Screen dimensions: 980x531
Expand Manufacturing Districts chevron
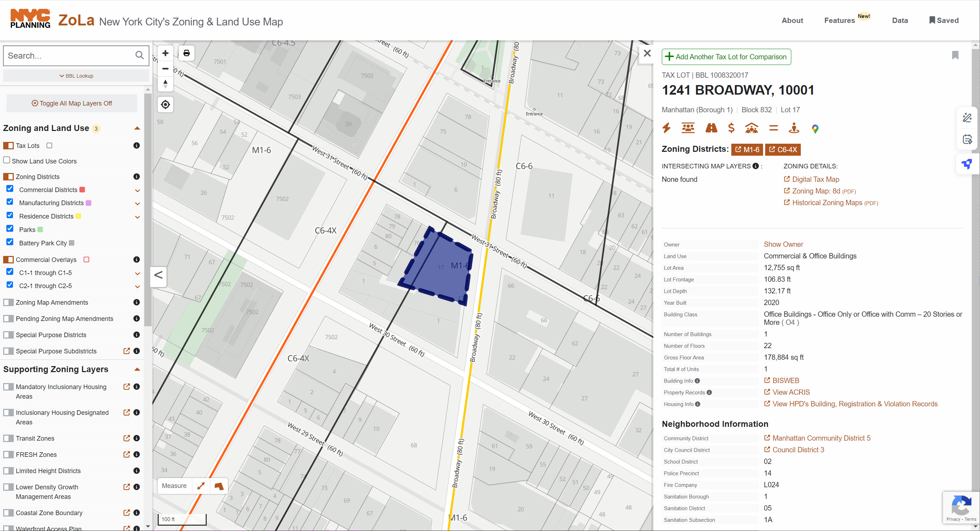point(137,203)
